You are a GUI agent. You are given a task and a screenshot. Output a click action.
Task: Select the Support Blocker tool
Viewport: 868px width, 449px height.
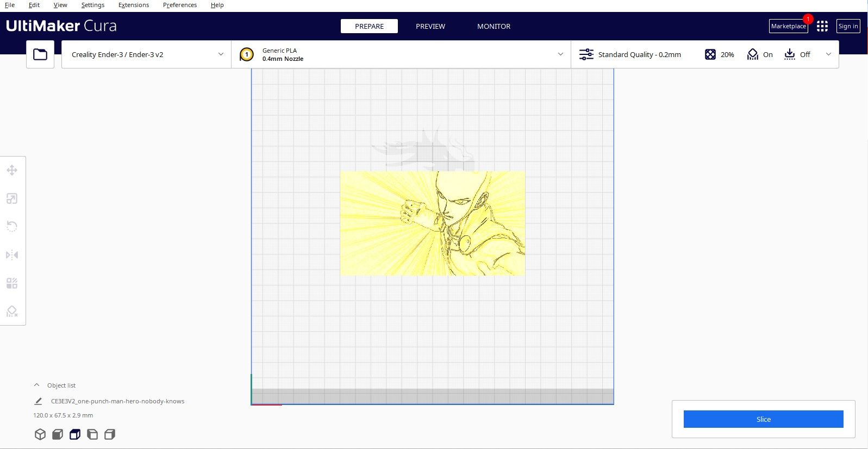[x=12, y=311]
